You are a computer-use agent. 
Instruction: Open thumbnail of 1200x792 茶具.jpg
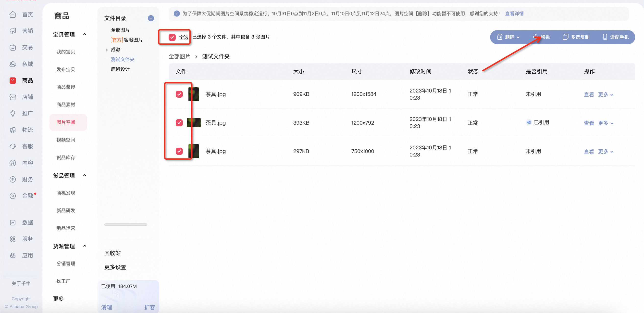[194, 123]
